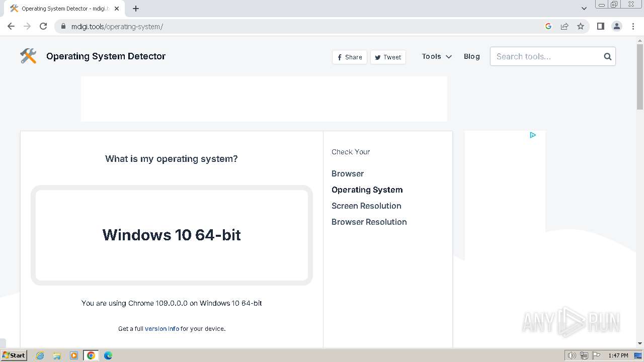Expand the Tools dropdown menu

click(x=437, y=56)
